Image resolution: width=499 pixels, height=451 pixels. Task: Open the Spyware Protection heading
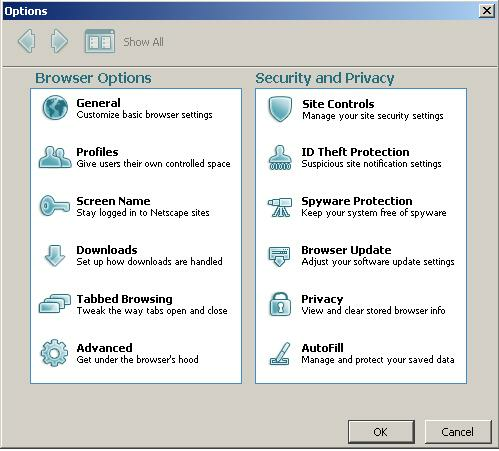(x=357, y=201)
